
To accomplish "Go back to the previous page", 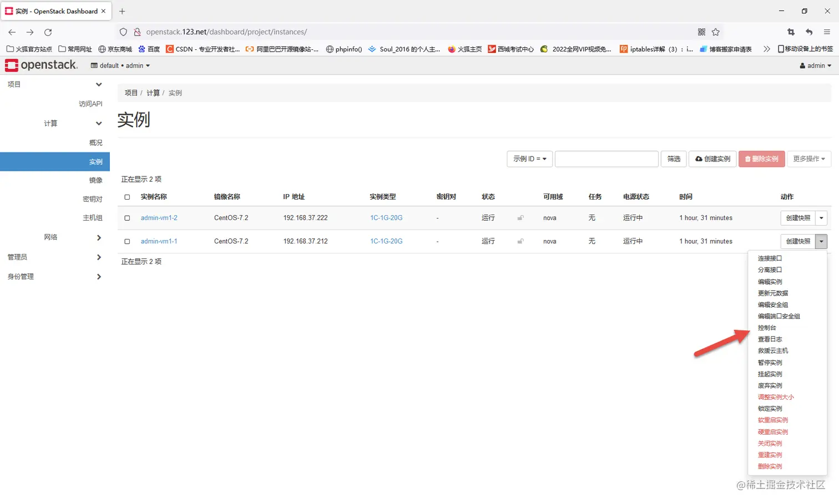I will (12, 32).
